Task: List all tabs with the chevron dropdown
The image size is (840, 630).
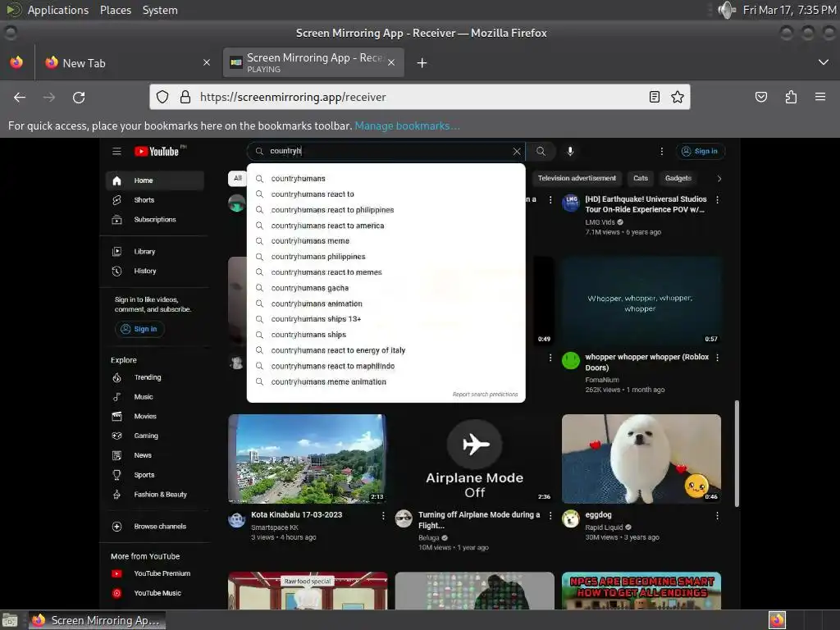Action: (x=824, y=62)
